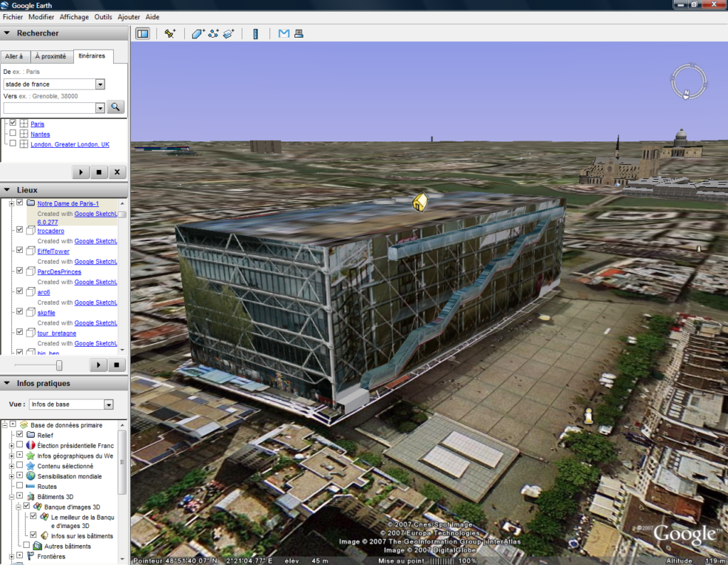The image size is (728, 565).
Task: Toggle the sidebar panel button
Action: 142,33
